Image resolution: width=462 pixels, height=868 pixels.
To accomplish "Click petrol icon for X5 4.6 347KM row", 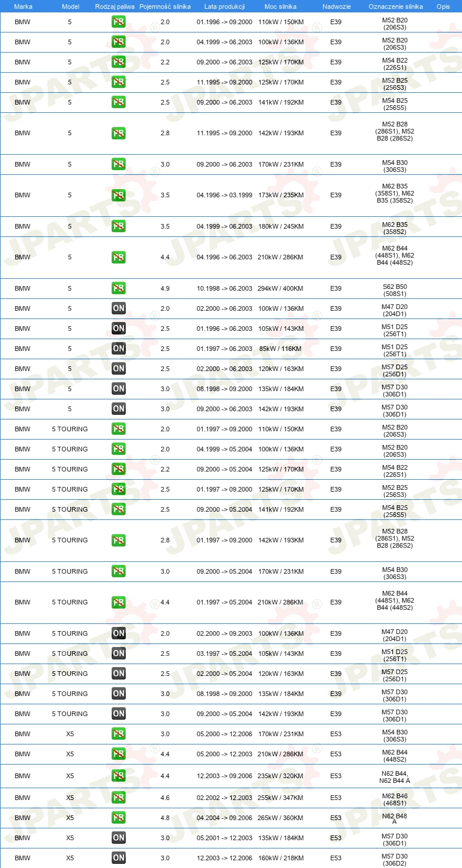I will click(119, 798).
